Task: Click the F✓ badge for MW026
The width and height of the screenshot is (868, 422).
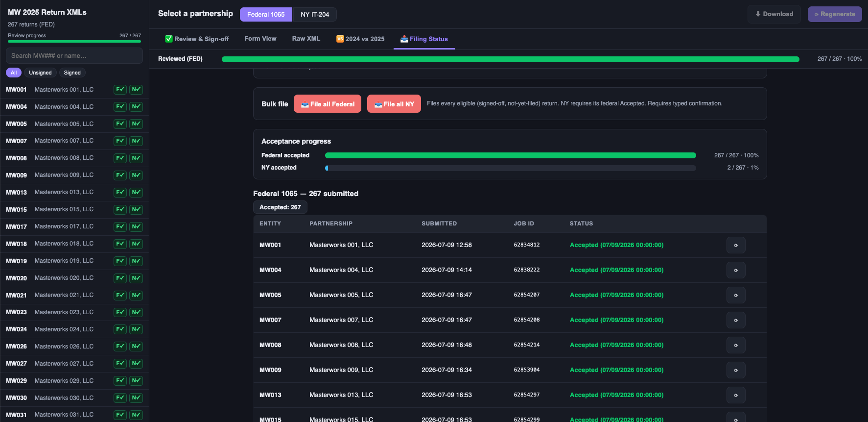Action: pos(120,347)
